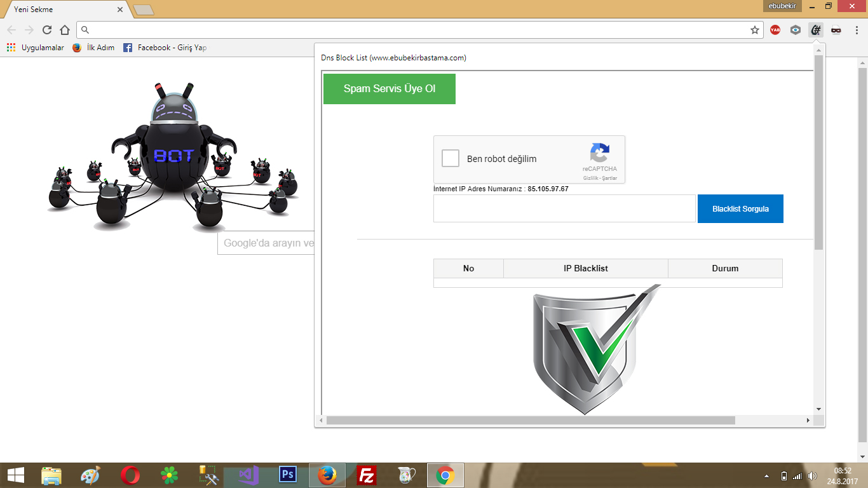Launch Opera from the taskbar

click(x=130, y=475)
